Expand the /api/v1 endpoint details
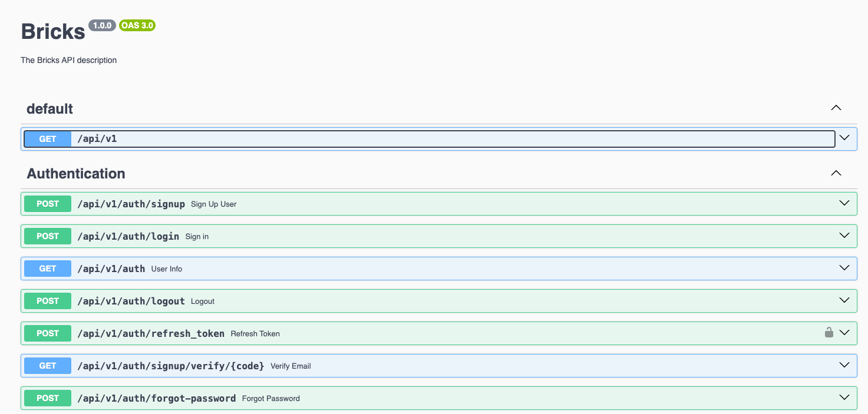The image size is (868, 414). tap(844, 138)
